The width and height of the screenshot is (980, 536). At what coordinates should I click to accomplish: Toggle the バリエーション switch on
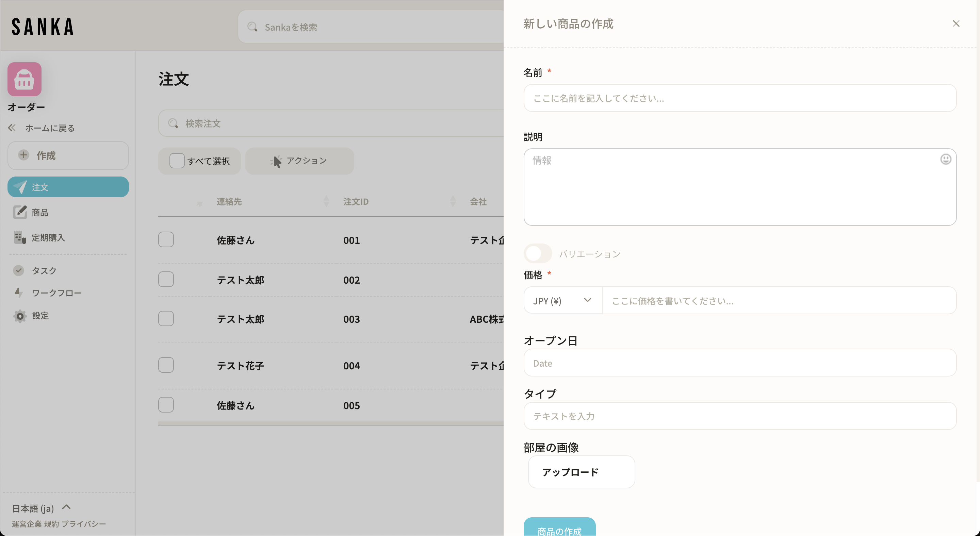click(x=538, y=254)
